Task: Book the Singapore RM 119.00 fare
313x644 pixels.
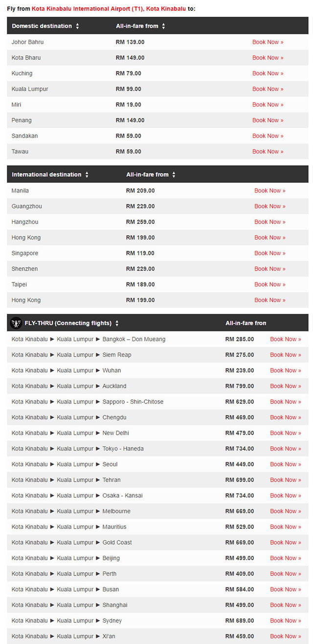Action: click(x=270, y=253)
